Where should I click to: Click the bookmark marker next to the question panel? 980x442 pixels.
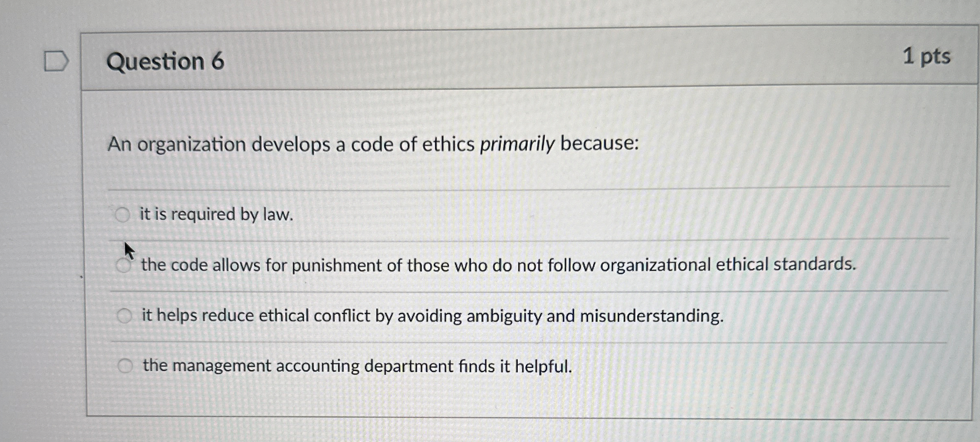(56, 61)
